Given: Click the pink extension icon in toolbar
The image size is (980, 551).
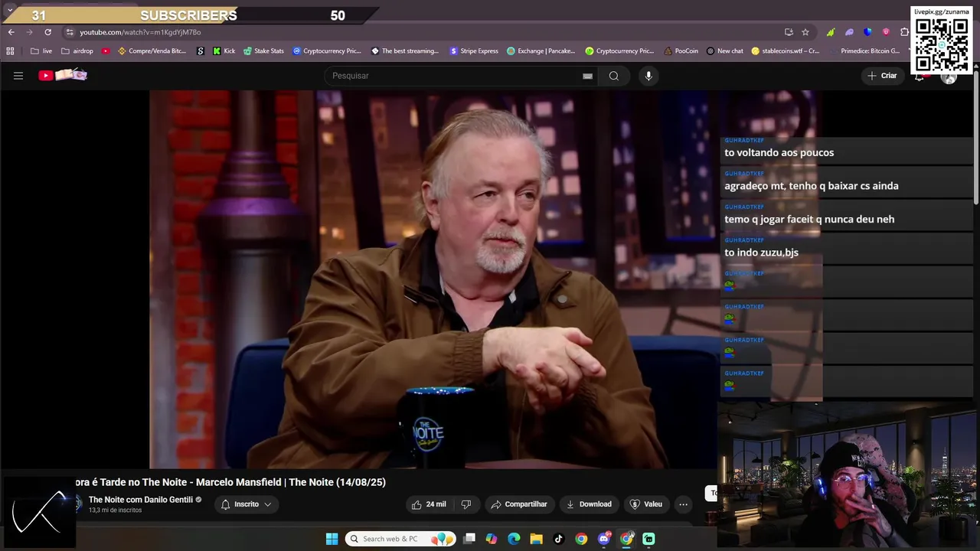Looking at the screenshot, I should pos(886,32).
